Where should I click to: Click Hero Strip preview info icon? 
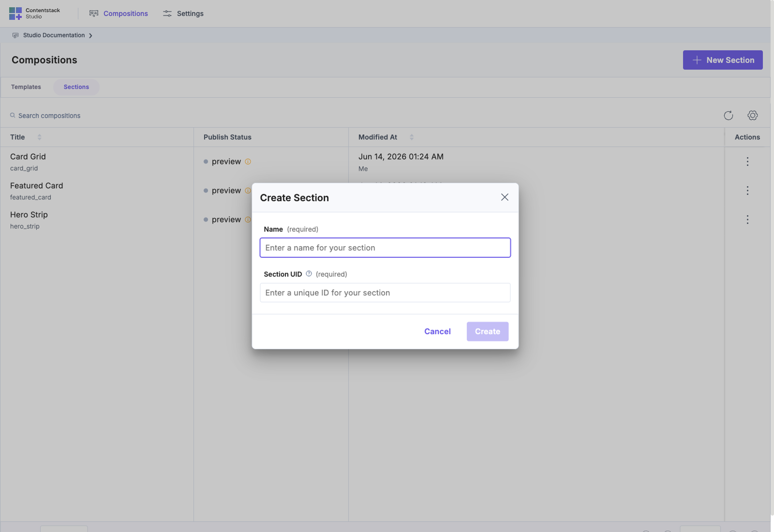tap(248, 219)
